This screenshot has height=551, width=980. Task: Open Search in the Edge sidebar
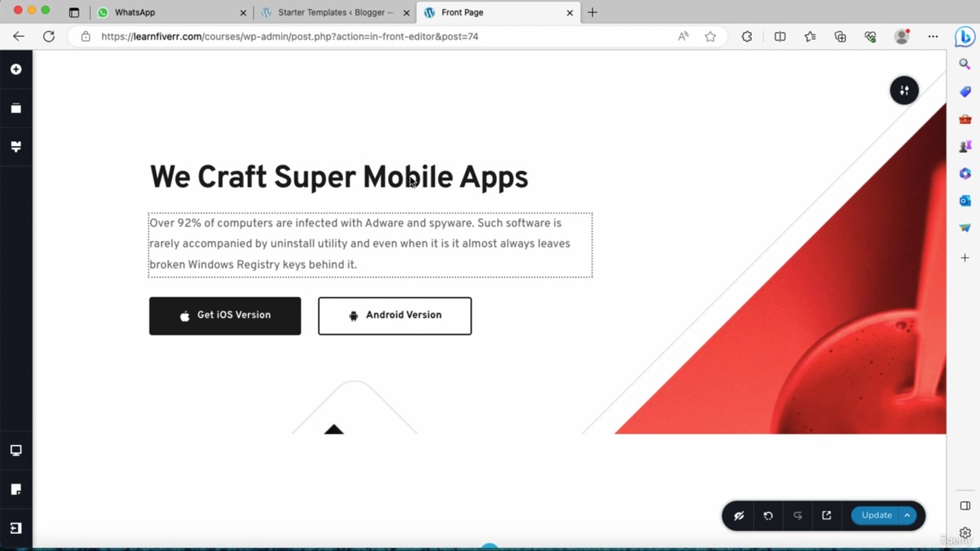tap(965, 64)
